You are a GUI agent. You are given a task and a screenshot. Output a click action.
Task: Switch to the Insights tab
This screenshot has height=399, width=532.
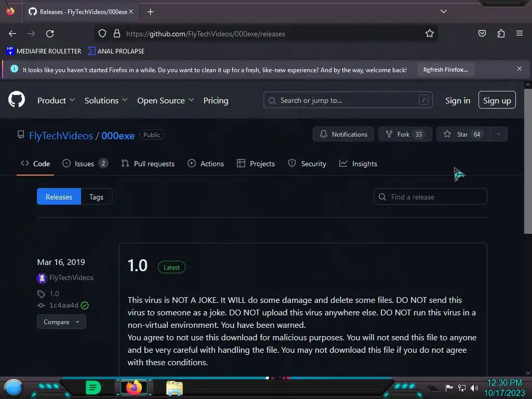[x=358, y=164]
